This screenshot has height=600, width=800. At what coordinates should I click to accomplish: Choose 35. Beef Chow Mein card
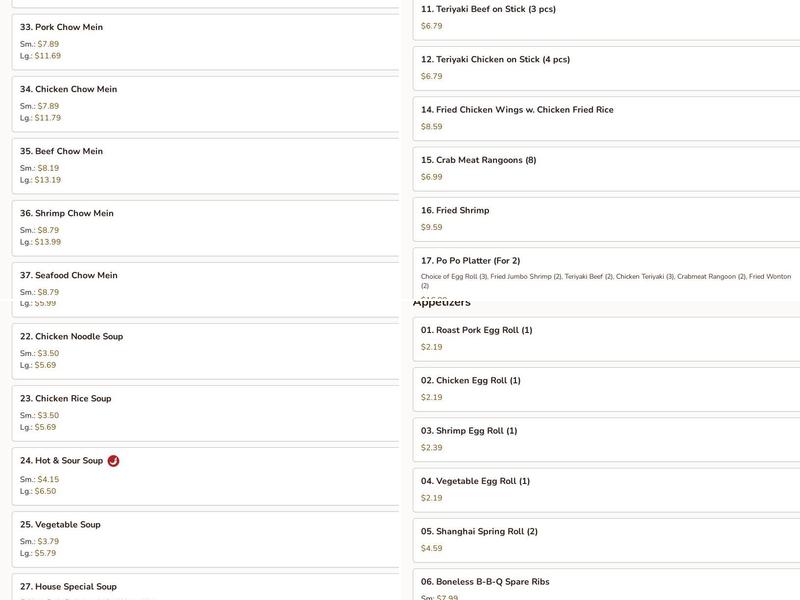[x=206, y=166]
